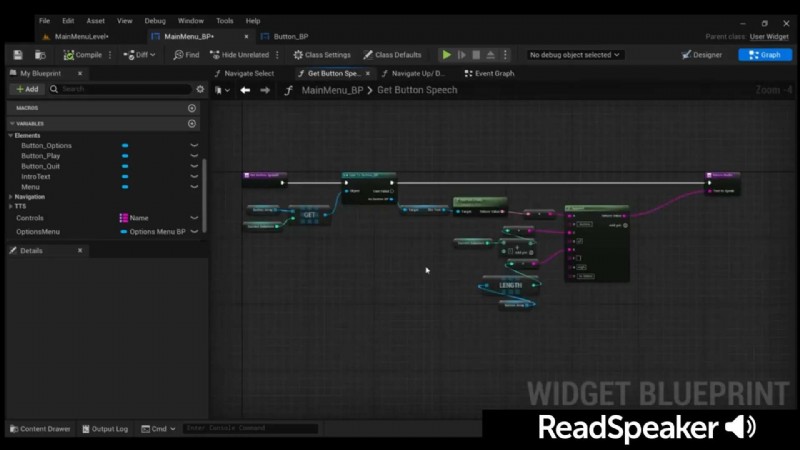This screenshot has height=450, width=800.
Task: Open the Window menu
Action: pyautogui.click(x=190, y=20)
